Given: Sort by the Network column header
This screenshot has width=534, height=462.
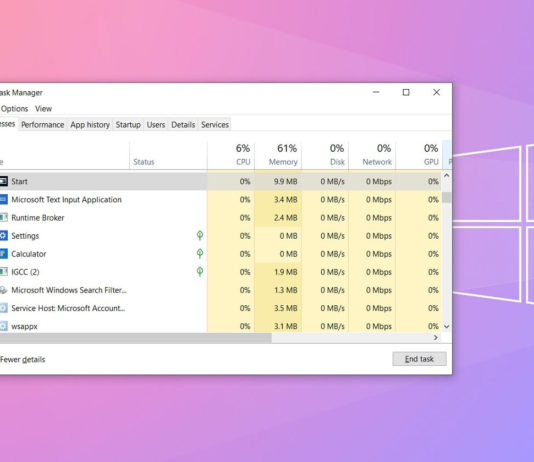Looking at the screenshot, I should point(372,155).
